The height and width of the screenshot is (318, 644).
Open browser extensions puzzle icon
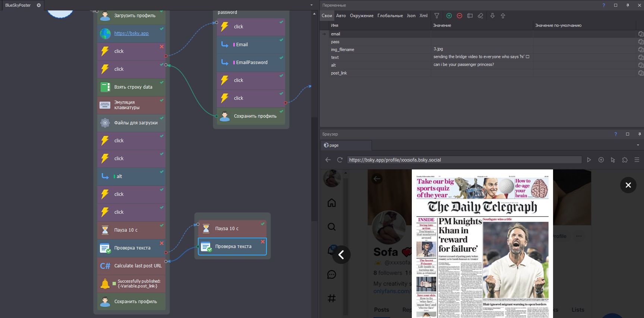[x=625, y=160]
